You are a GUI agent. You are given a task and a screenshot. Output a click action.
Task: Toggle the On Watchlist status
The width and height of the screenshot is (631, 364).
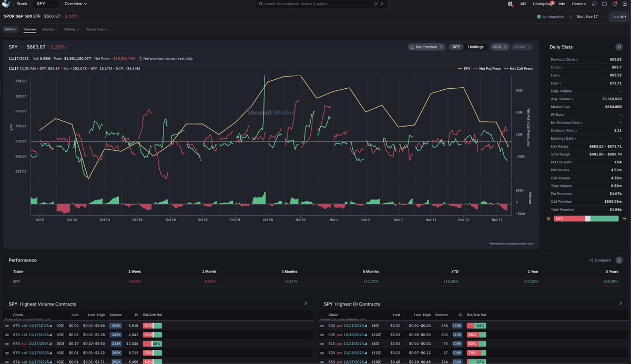551,17
